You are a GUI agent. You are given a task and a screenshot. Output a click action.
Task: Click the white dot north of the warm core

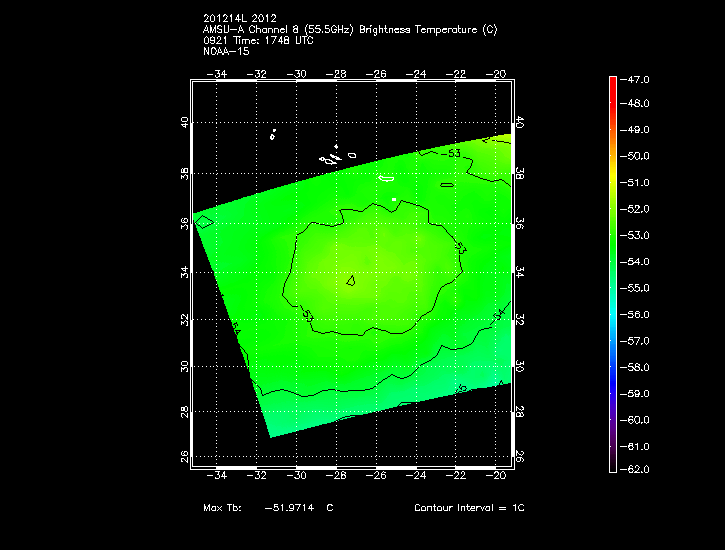point(395,200)
